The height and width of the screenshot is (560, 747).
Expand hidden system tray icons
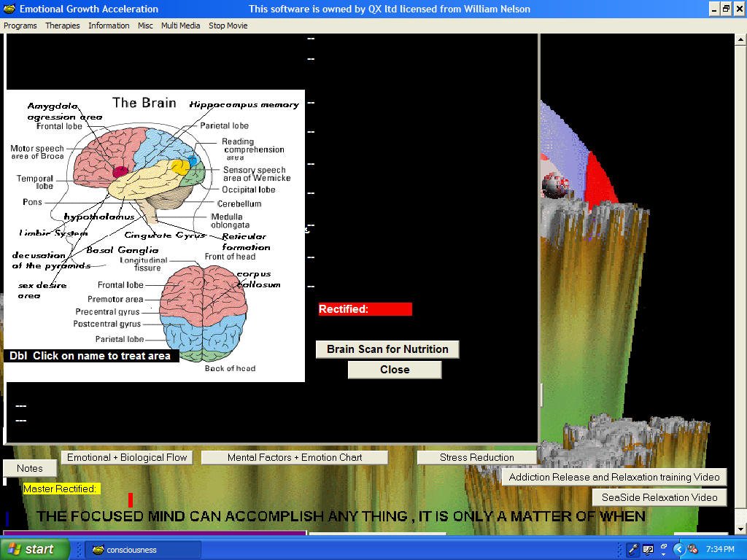click(678, 549)
